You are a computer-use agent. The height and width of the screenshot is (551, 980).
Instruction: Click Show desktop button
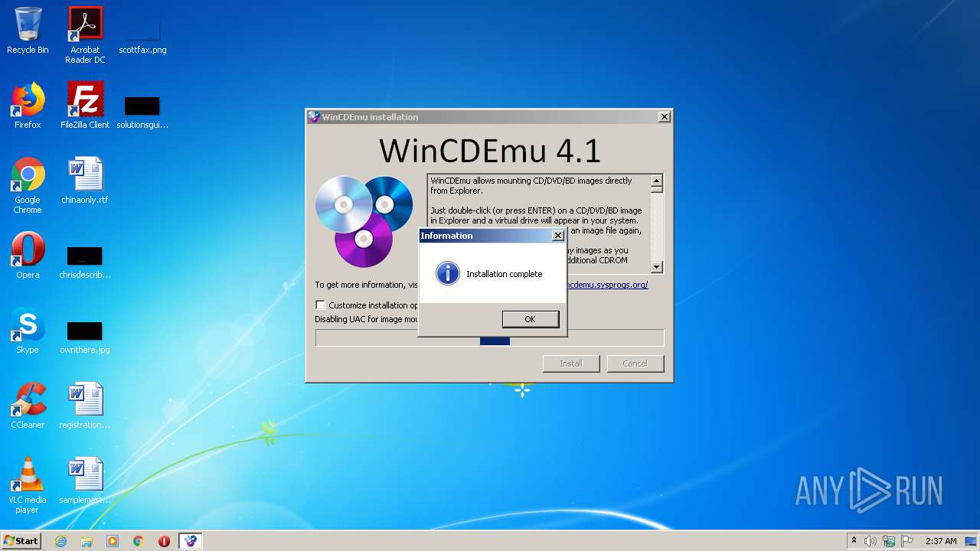click(972, 541)
